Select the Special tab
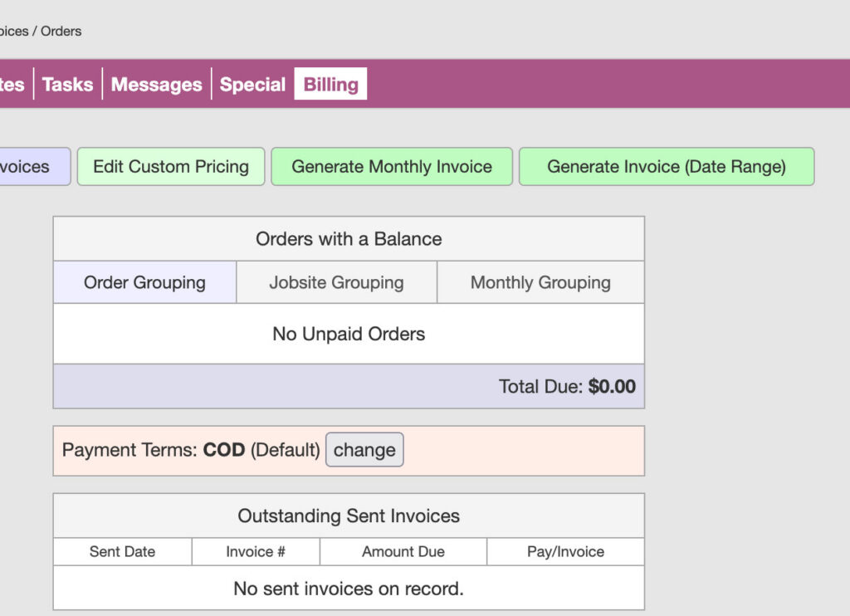The image size is (850, 616). (252, 84)
